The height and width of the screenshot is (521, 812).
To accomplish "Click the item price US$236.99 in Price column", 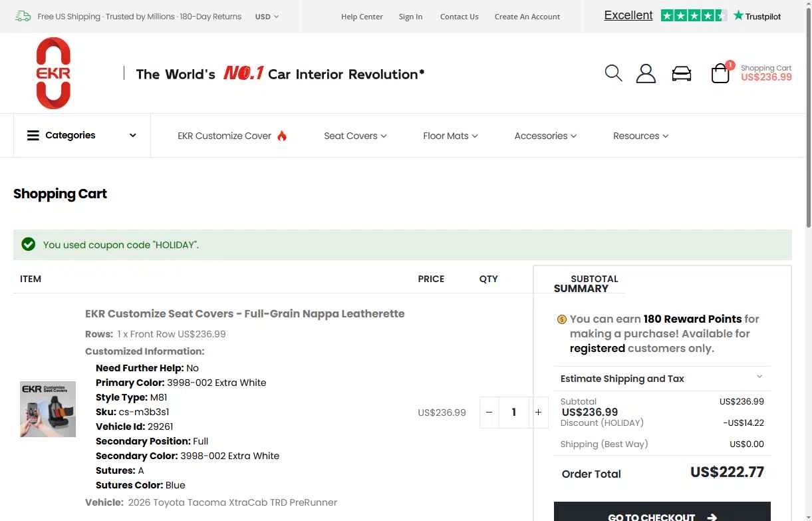I will coord(442,413).
